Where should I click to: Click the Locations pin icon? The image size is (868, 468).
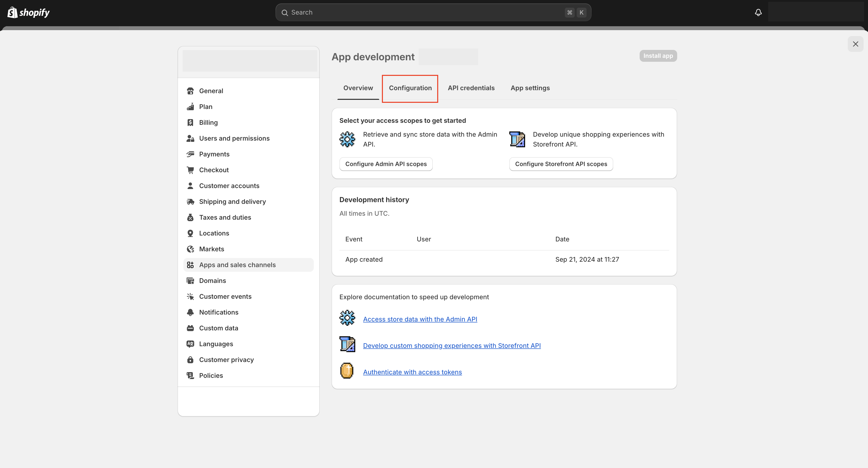click(190, 233)
